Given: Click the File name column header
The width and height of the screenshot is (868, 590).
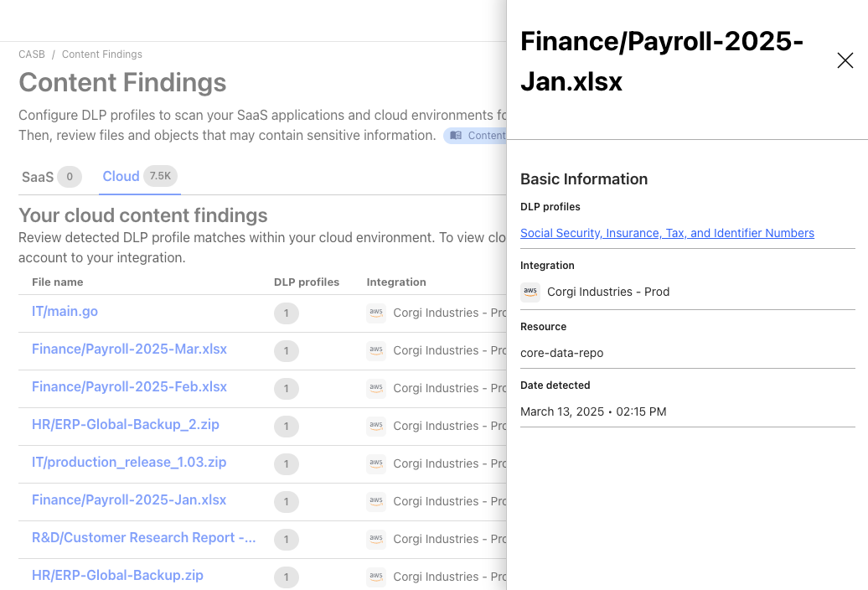Looking at the screenshot, I should pos(57,282).
